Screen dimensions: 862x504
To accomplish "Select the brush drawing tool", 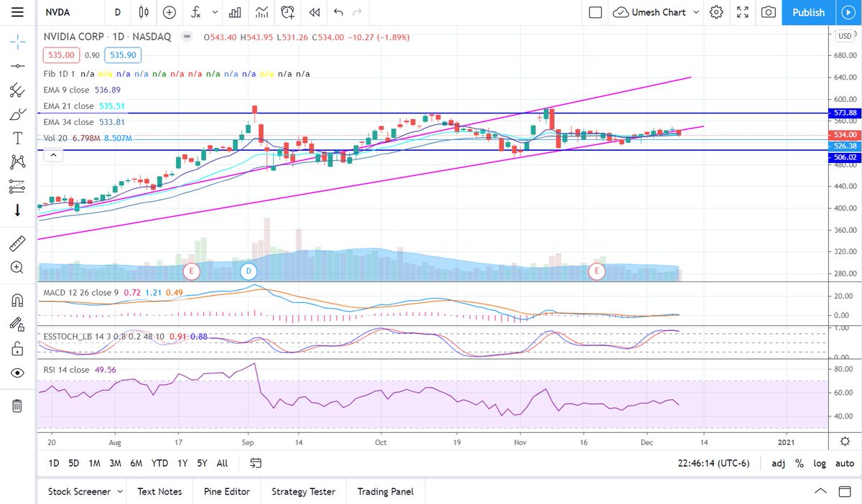I will (x=18, y=114).
